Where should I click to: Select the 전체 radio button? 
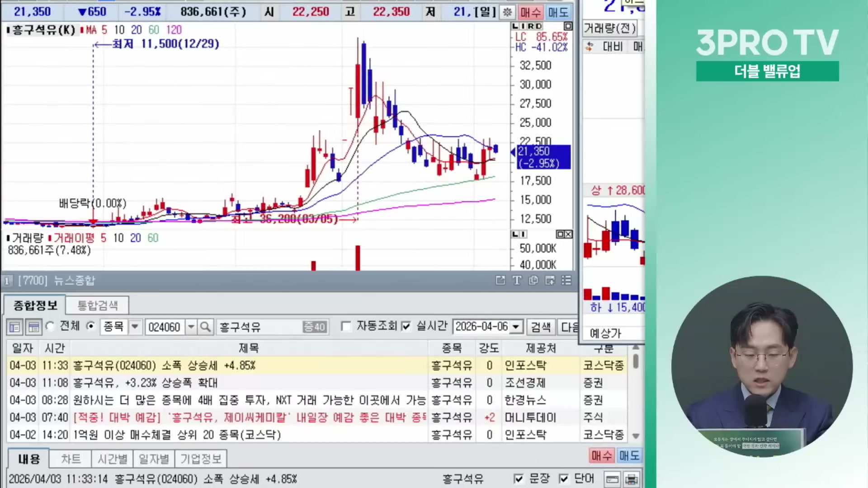point(50,326)
